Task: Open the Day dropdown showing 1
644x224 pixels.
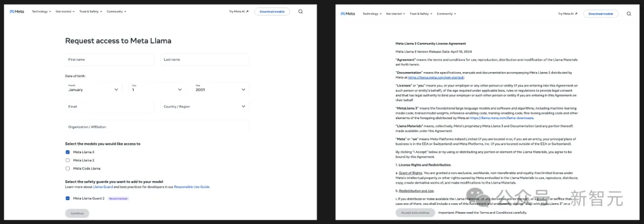Action: click(x=157, y=88)
